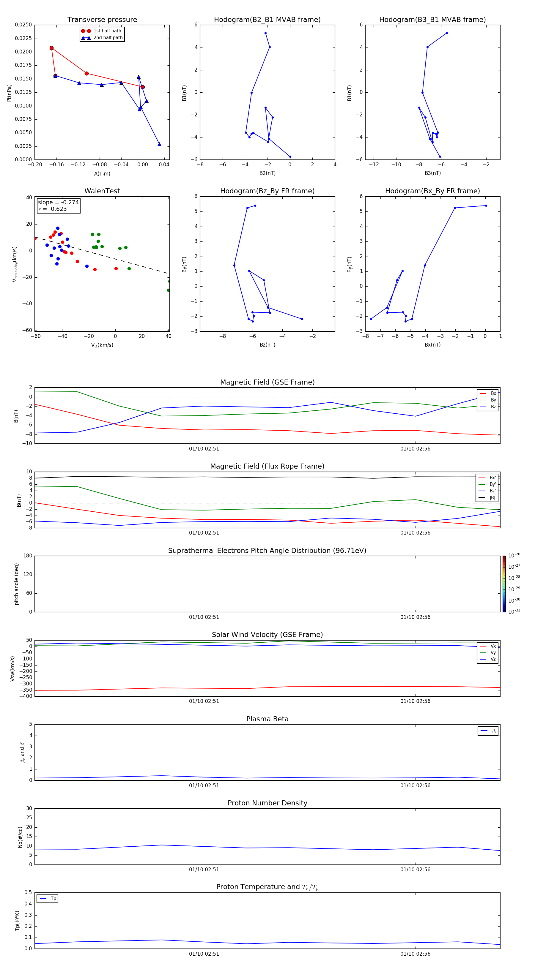Click the black |B| line in Flux Rope plot

[267, 477]
